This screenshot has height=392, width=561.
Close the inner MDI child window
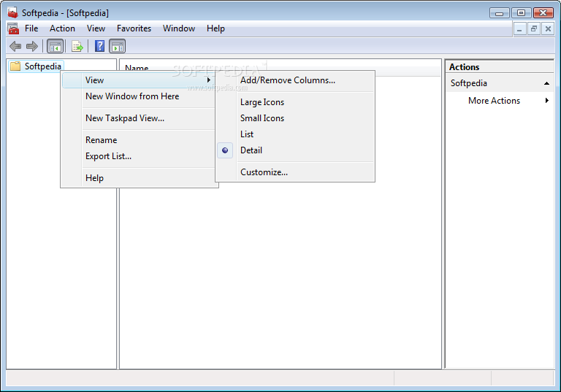tap(548, 28)
